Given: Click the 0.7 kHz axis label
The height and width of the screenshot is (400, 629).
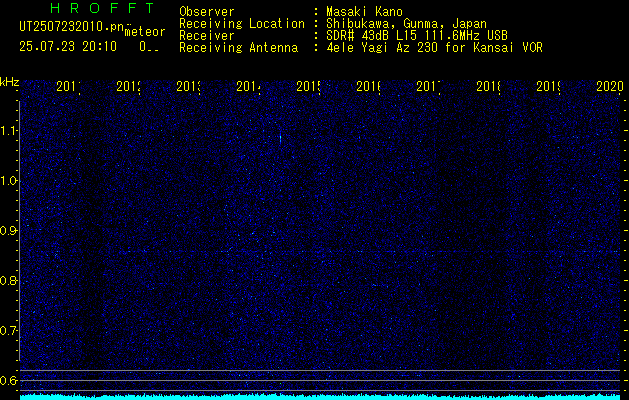Looking at the screenshot, I should point(10,330).
